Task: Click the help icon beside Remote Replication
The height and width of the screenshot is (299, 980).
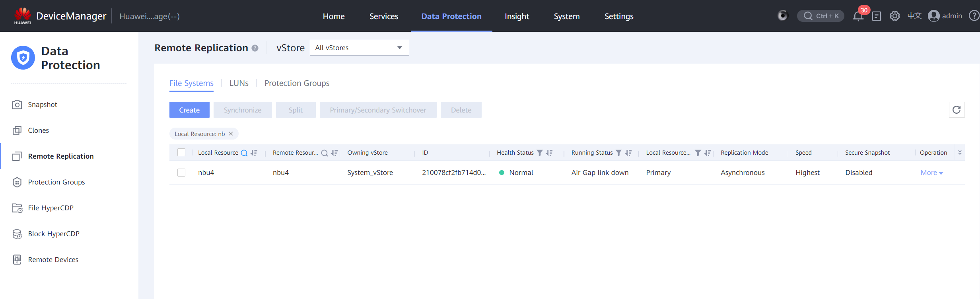Action: [x=255, y=48]
